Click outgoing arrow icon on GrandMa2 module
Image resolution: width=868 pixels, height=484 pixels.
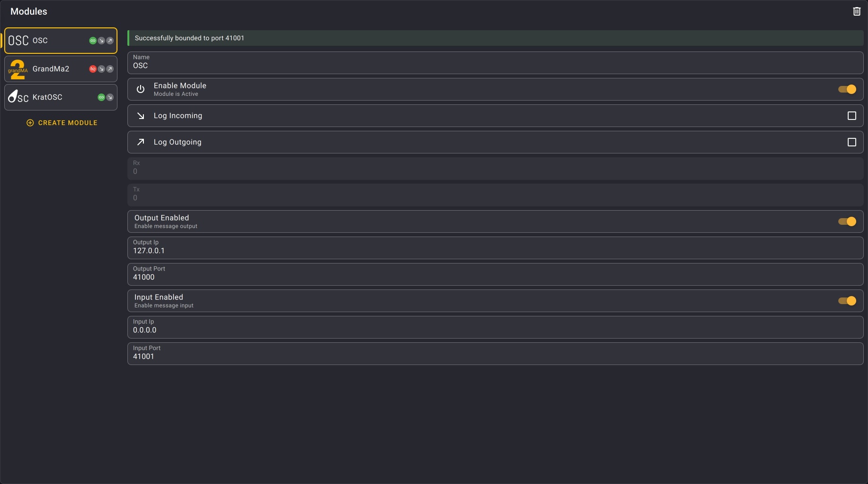click(110, 69)
